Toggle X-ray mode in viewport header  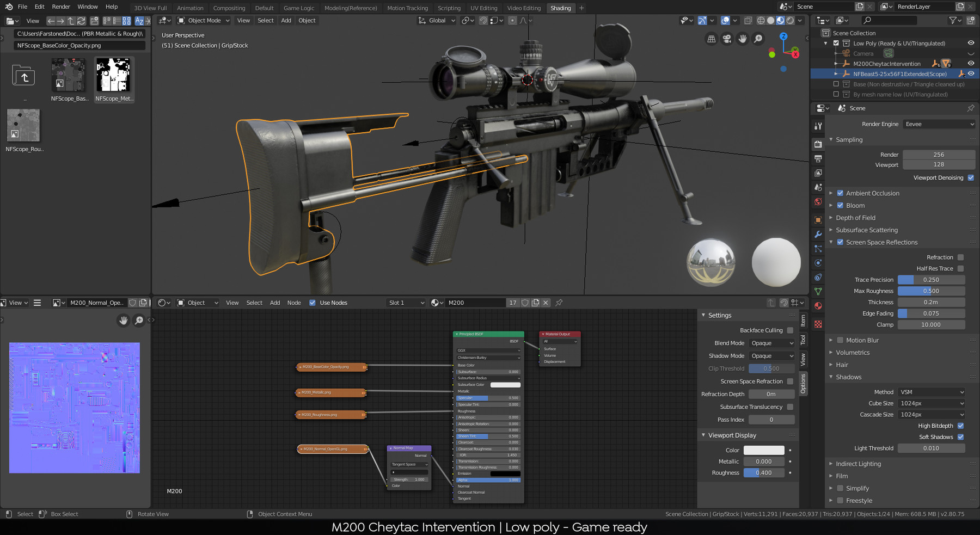(x=748, y=21)
